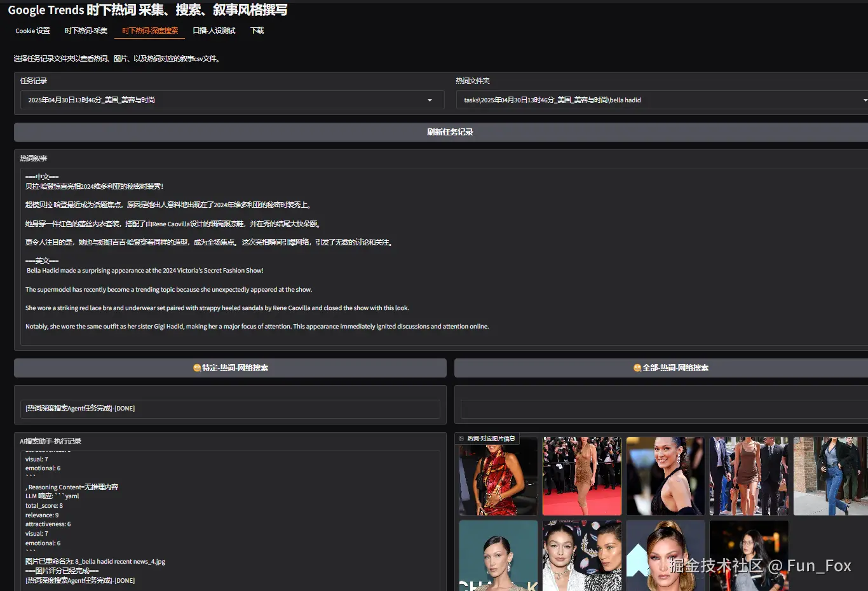Click the line starting 'The supermodel has recently'
This screenshot has height=591, width=868.
pyautogui.click(x=168, y=290)
